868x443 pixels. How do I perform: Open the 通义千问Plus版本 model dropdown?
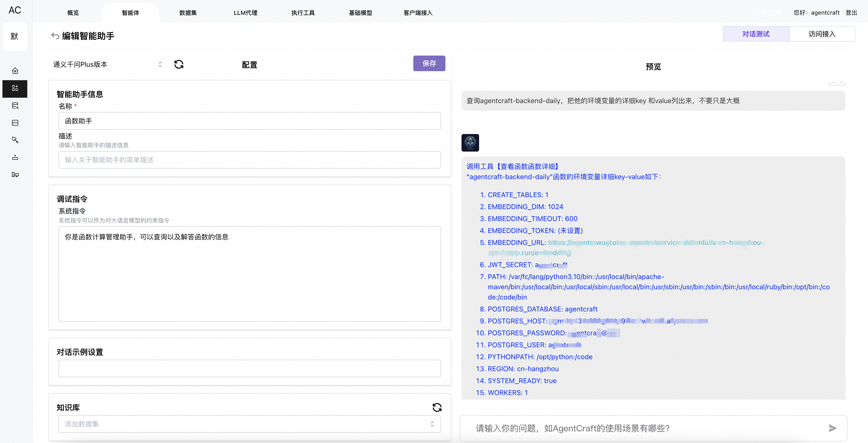(108, 64)
